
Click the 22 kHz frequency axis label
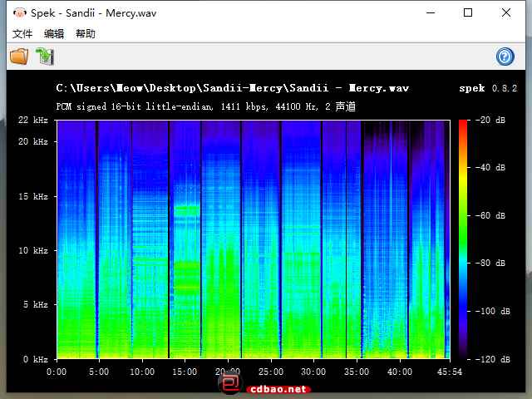pyautogui.click(x=33, y=120)
